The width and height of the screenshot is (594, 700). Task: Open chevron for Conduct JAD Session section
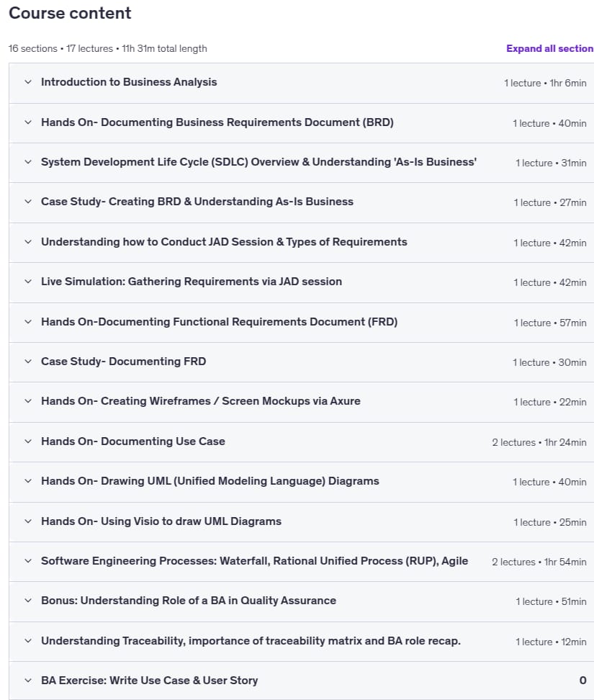tap(28, 242)
